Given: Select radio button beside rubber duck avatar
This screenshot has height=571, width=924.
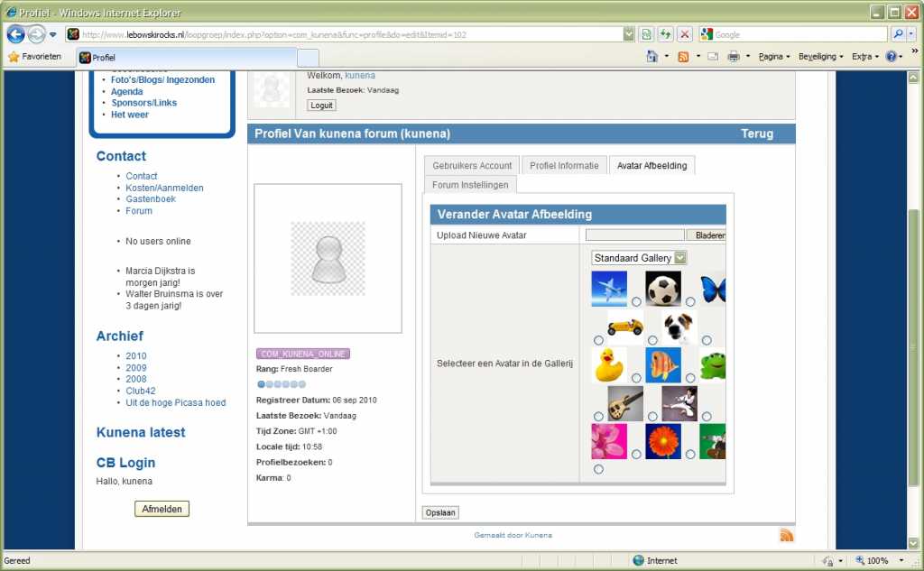Looking at the screenshot, I should pyautogui.click(x=636, y=378).
